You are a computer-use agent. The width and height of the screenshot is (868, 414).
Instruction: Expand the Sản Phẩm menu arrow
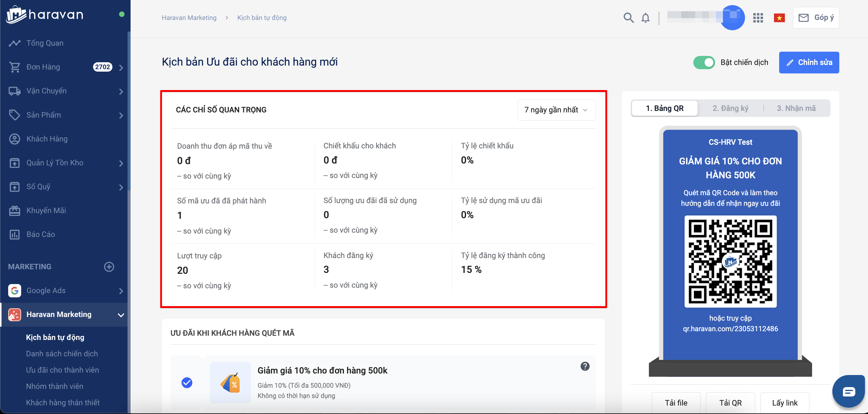click(x=121, y=115)
